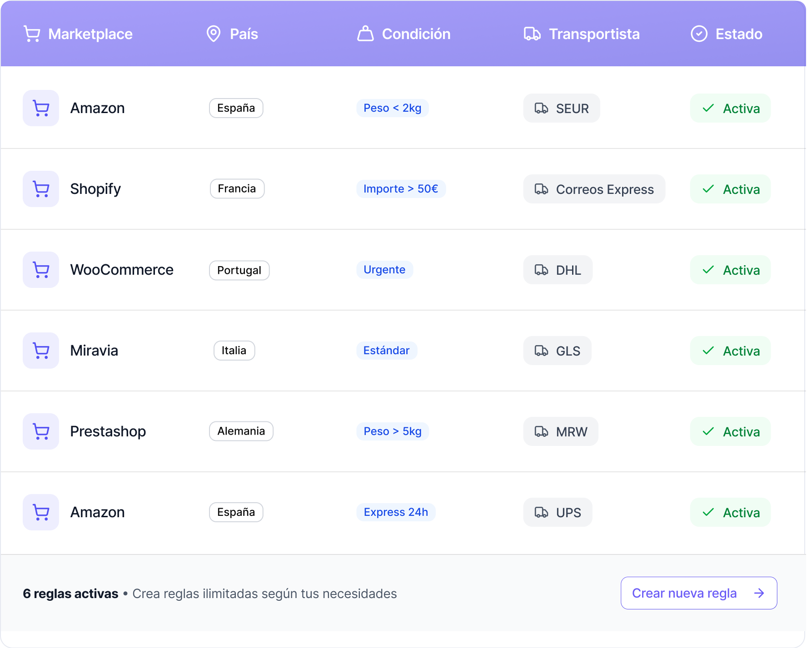Screen dimensions: 812x648
Task: Select the 'Amazon' name in the UPS row
Action: tap(97, 512)
